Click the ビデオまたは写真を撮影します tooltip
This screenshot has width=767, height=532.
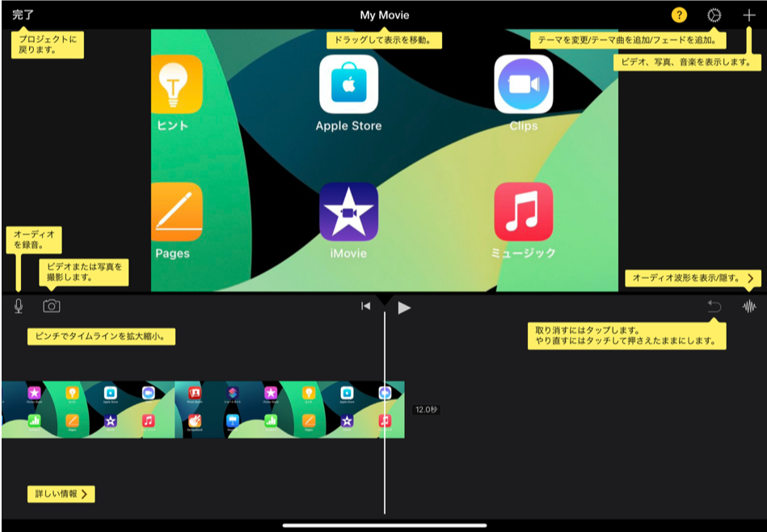[83, 272]
